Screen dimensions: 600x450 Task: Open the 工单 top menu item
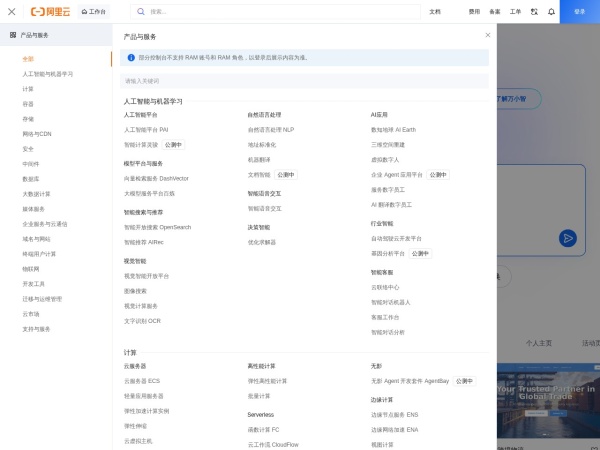(x=515, y=12)
